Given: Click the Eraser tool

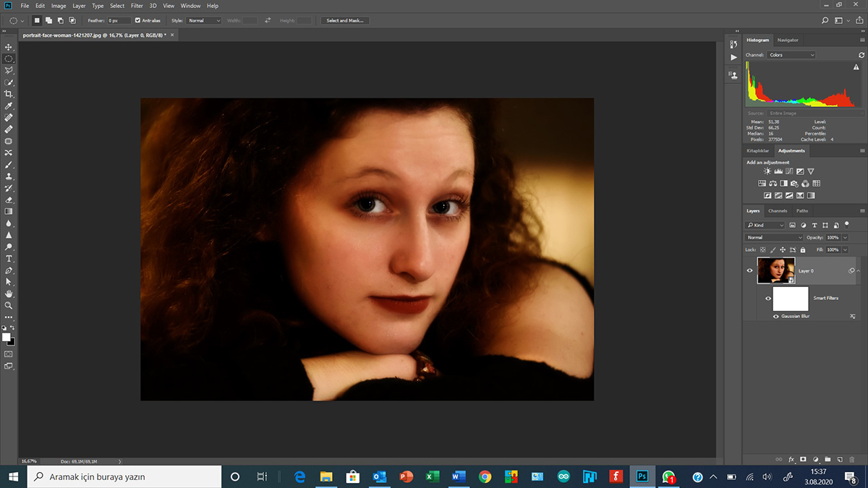Looking at the screenshot, I should tap(9, 200).
